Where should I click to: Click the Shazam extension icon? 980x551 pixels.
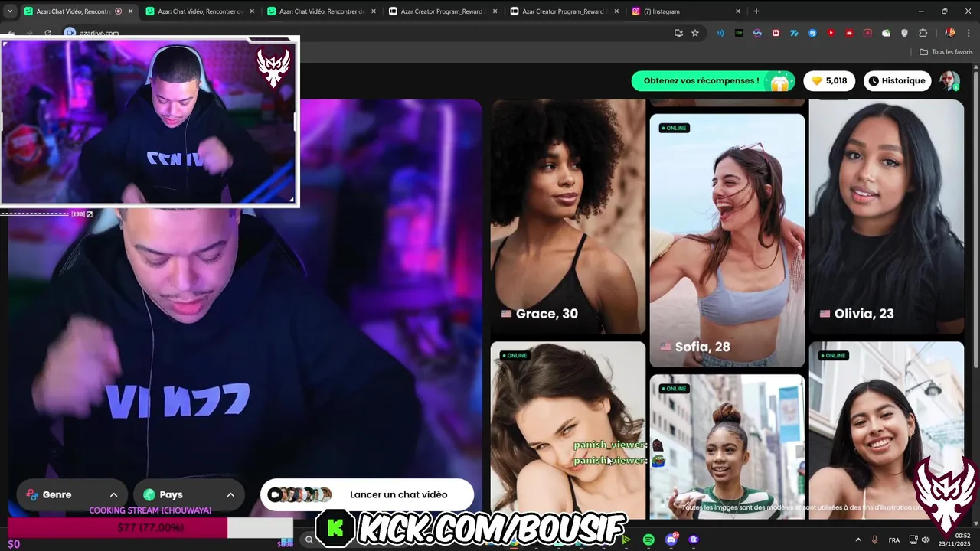coord(812,33)
